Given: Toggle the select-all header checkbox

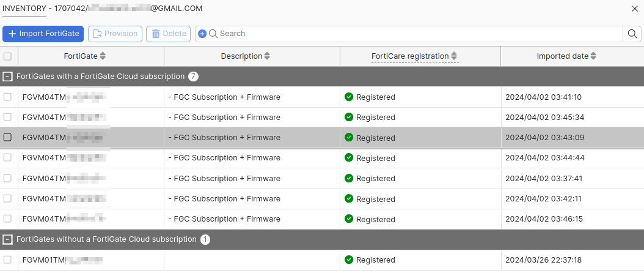Looking at the screenshot, I should coord(7,56).
